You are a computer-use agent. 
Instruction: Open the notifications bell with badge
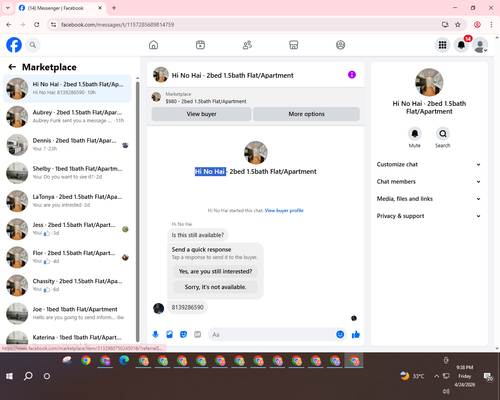point(462,45)
